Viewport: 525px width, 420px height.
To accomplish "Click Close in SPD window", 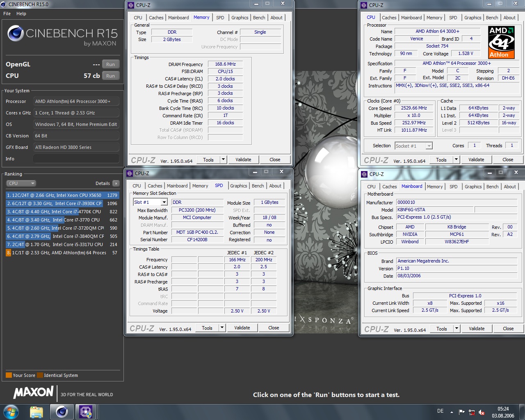I will coord(274,328).
